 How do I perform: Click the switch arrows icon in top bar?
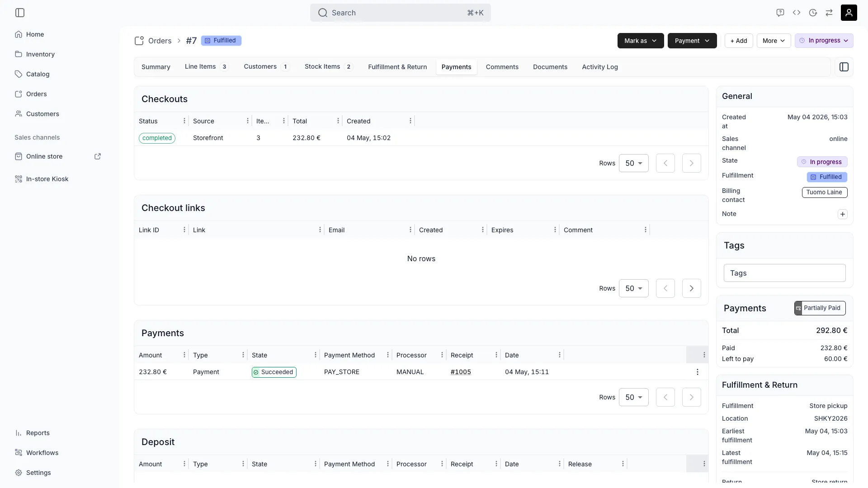pyautogui.click(x=829, y=13)
